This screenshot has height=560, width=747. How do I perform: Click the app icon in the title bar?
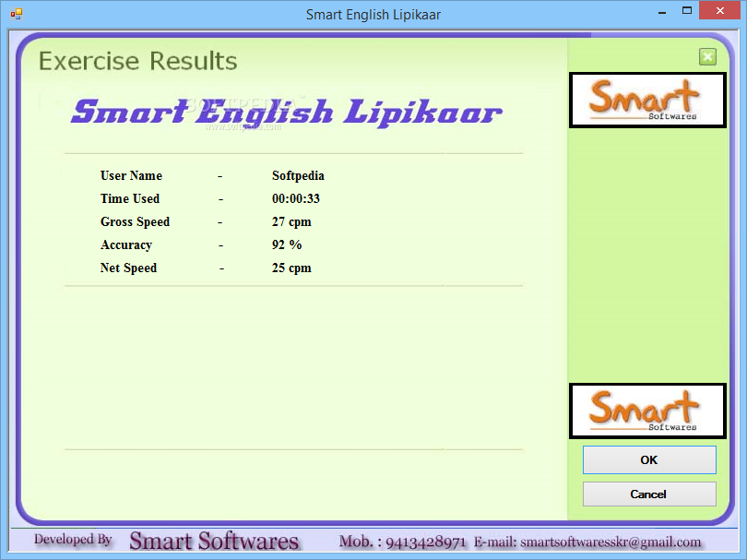tap(17, 14)
